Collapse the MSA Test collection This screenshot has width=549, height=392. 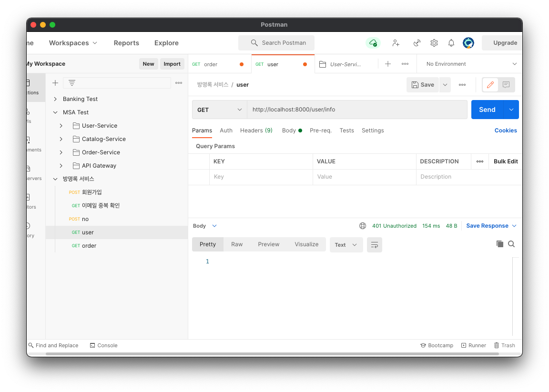pyautogui.click(x=55, y=112)
